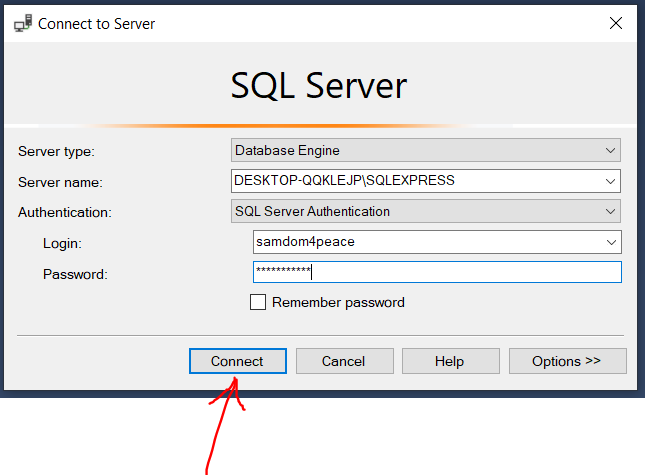Click the Login label
645x475 pixels.
coord(62,243)
